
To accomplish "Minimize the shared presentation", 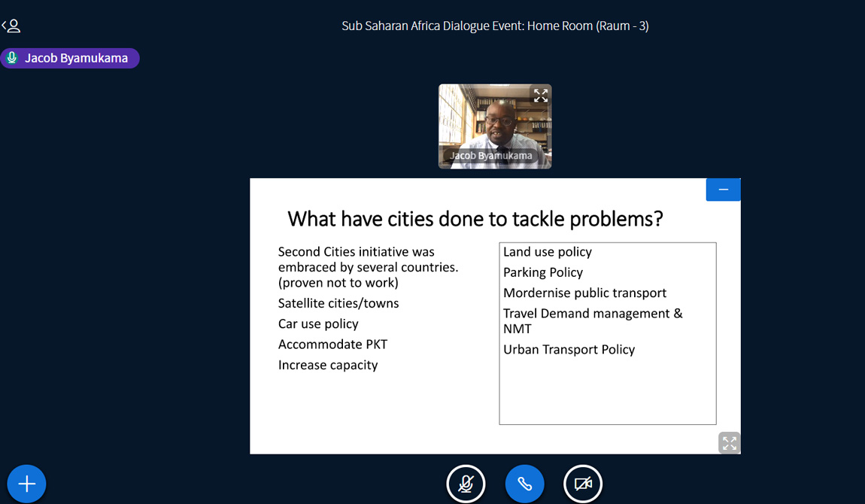I will pyautogui.click(x=724, y=190).
